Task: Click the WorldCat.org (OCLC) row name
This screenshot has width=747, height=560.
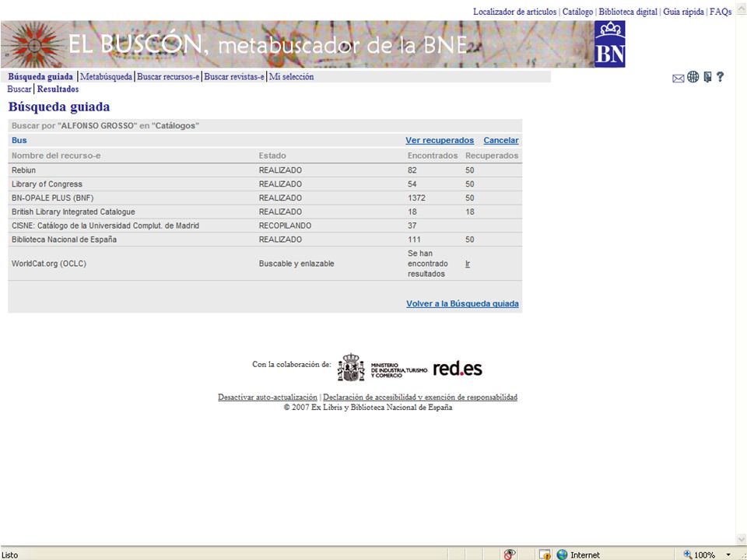Action: point(49,264)
